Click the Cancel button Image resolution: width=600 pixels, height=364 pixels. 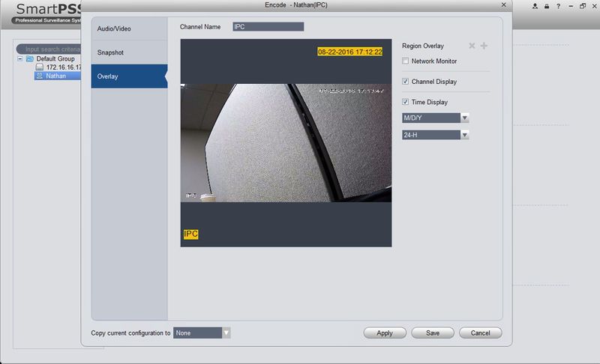(480, 333)
